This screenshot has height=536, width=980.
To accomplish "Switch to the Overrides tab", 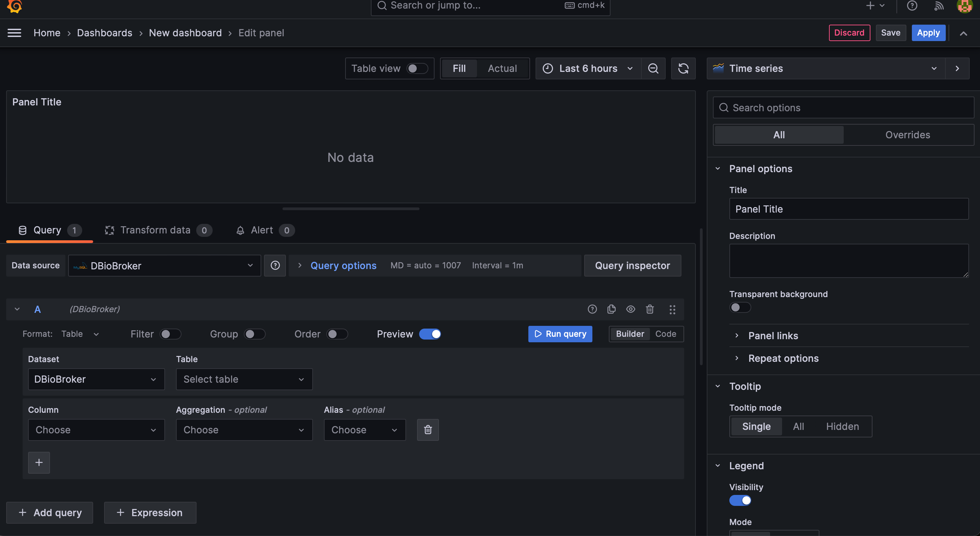I will point(907,135).
